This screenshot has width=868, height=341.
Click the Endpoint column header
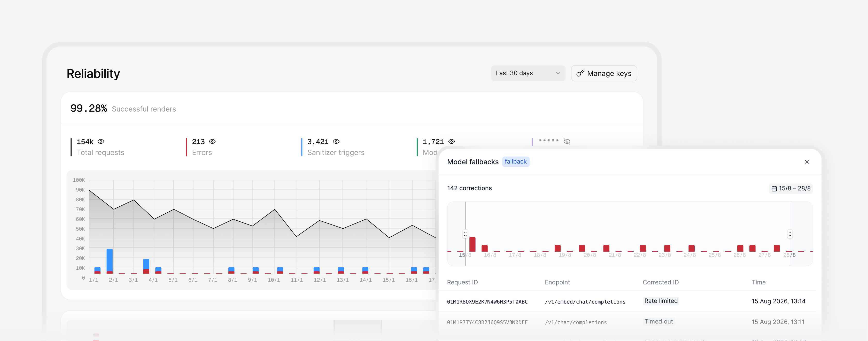point(557,282)
